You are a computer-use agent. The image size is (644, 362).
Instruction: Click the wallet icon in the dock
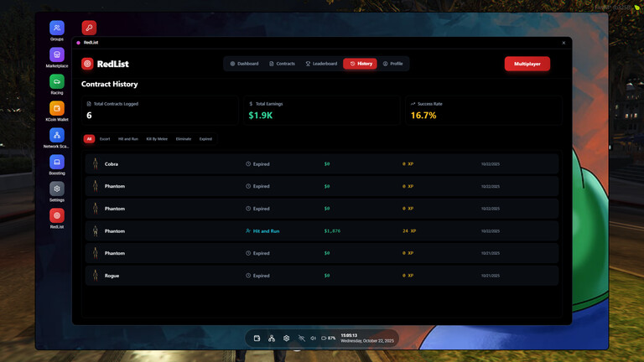(257, 339)
